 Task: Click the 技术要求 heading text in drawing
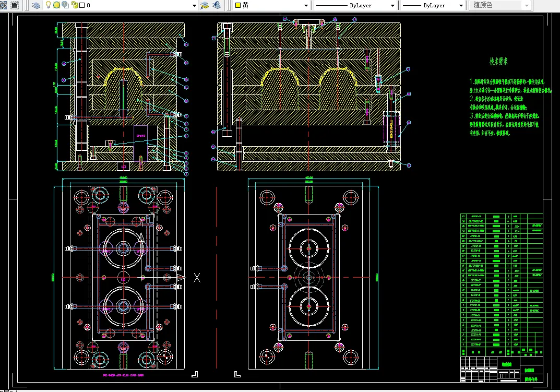(x=498, y=62)
